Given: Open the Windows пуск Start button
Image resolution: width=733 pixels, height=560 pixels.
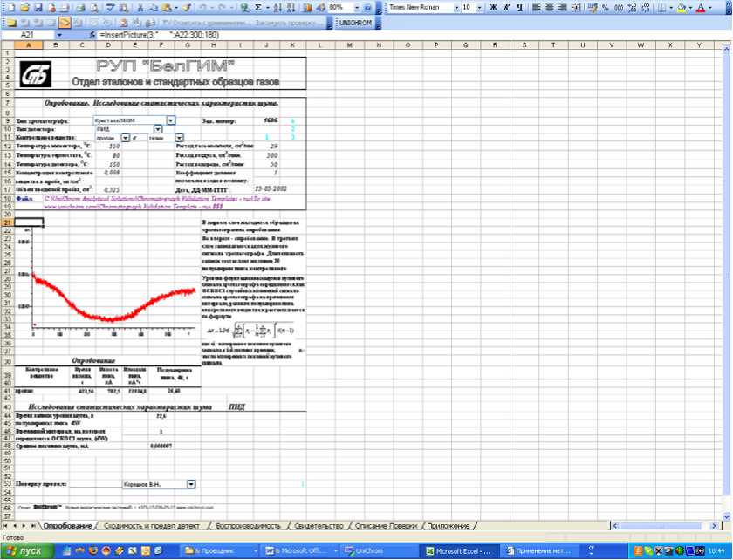Looking at the screenshot, I should [26, 551].
